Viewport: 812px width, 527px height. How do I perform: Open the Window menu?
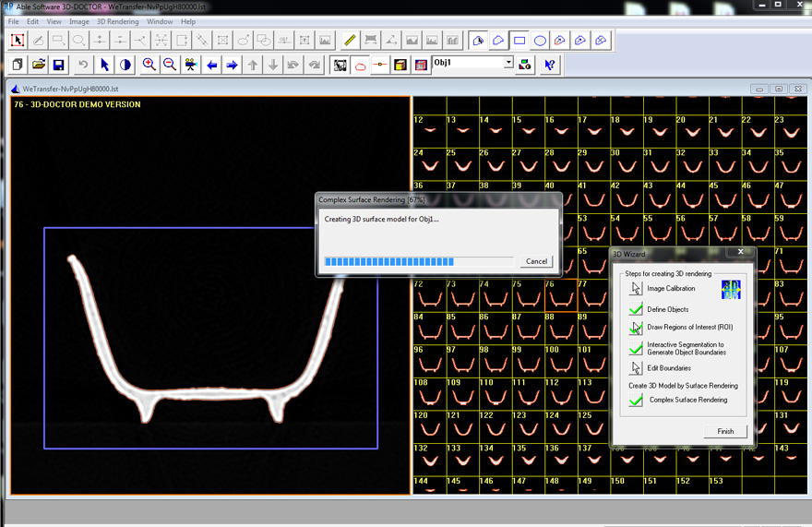coord(160,21)
